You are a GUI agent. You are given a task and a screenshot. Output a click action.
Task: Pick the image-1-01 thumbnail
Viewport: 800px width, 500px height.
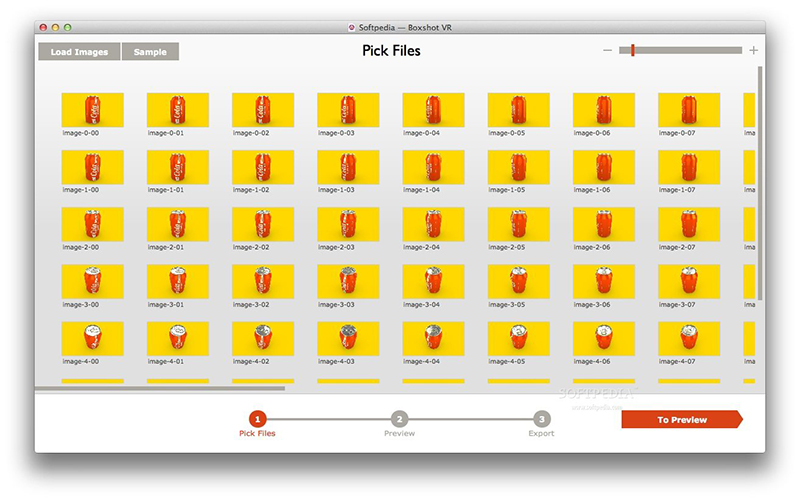pyautogui.click(x=178, y=167)
